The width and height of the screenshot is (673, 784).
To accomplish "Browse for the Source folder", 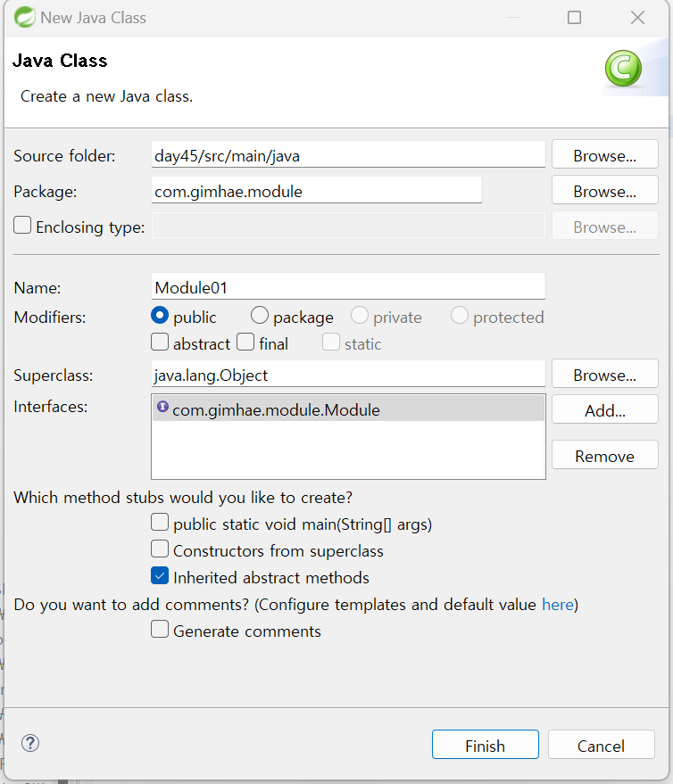I will coord(605,154).
